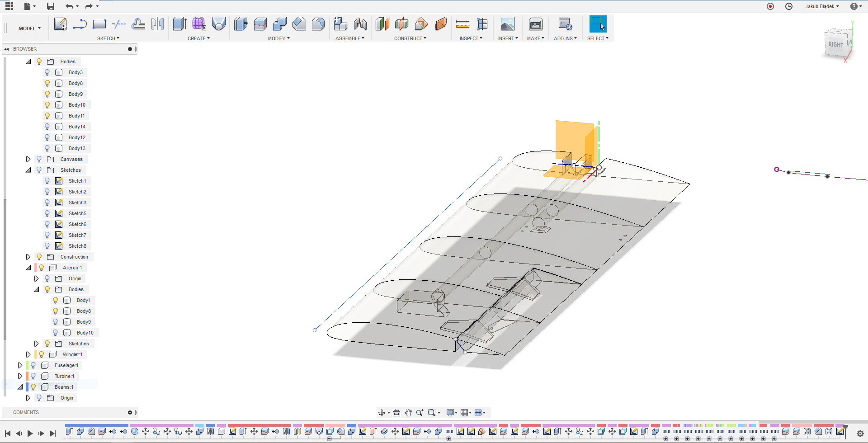868x443 pixels.
Task: Activate the Select tool icon
Action: [598, 24]
